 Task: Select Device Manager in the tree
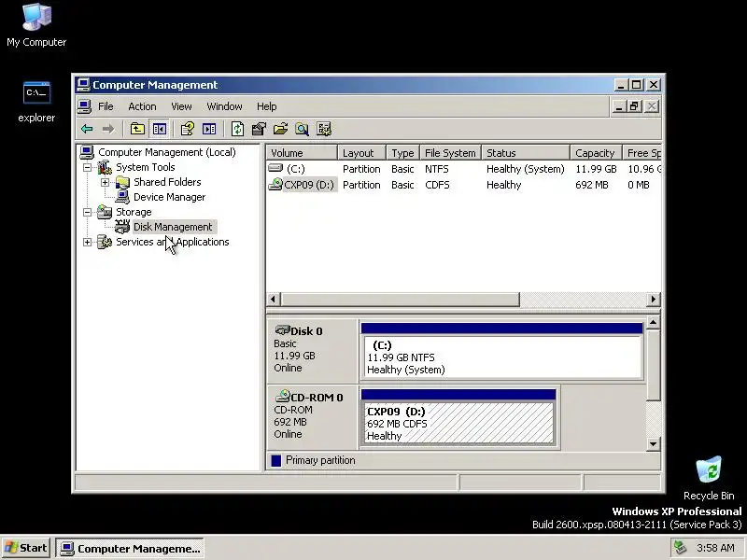[170, 197]
